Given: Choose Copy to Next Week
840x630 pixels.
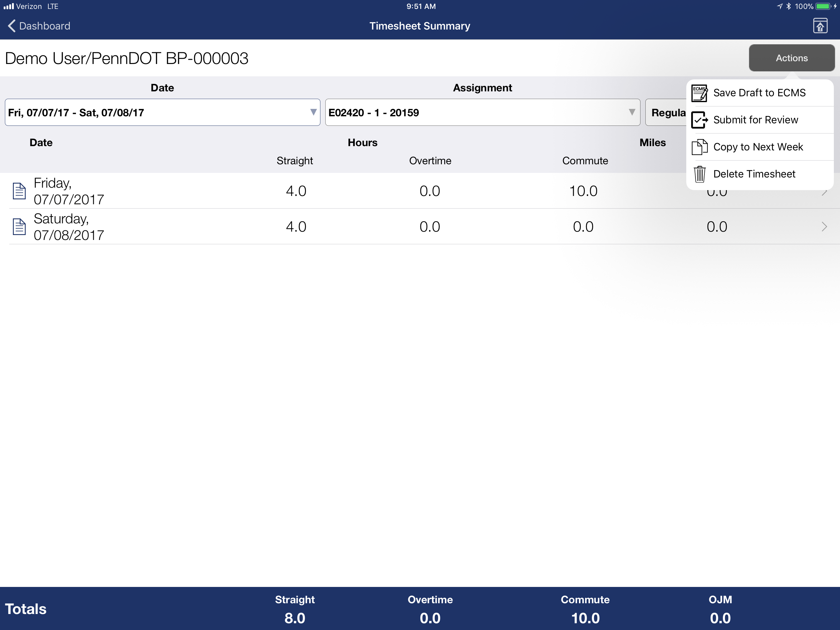Looking at the screenshot, I should (x=759, y=147).
